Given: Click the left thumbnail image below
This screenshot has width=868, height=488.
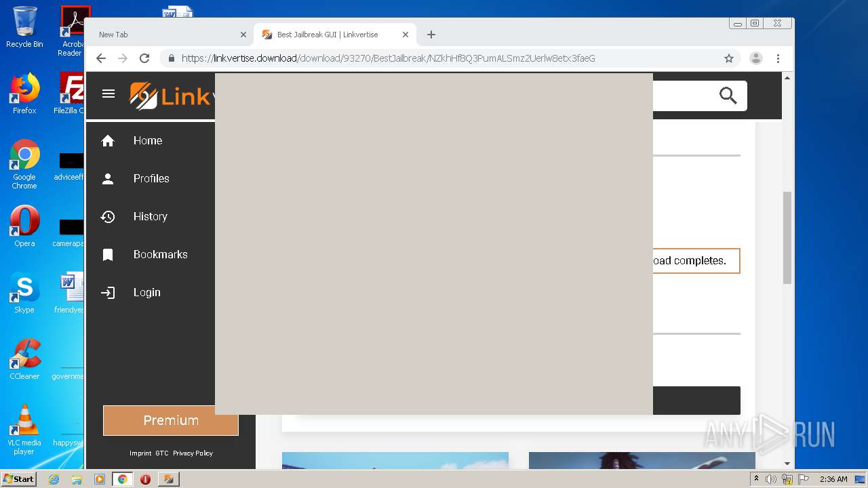Looking at the screenshot, I should pyautogui.click(x=395, y=460).
